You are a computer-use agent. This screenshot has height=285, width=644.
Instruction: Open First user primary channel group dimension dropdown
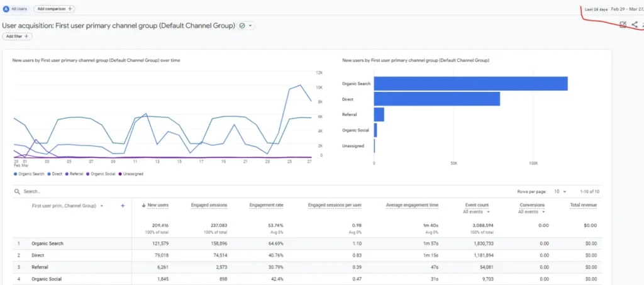tap(103, 205)
